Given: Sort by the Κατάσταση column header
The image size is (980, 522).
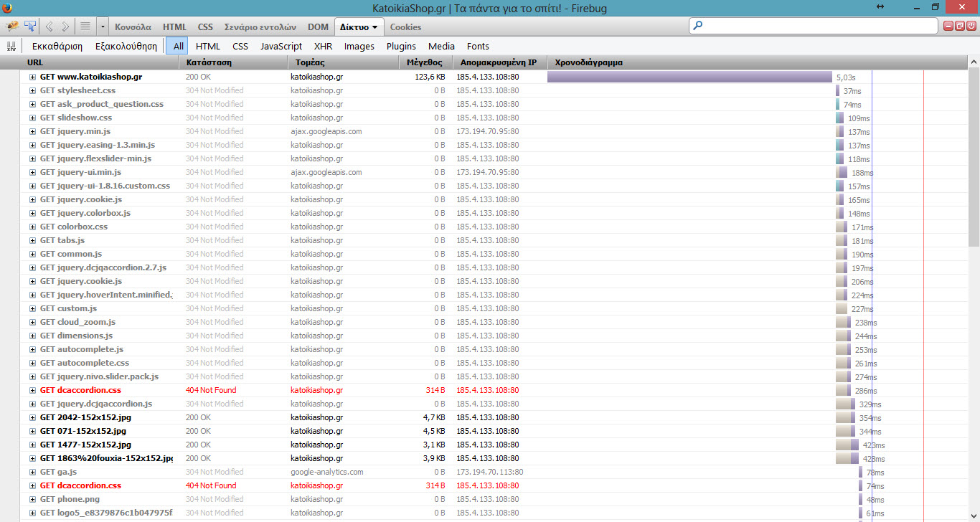Looking at the screenshot, I should (x=234, y=62).
